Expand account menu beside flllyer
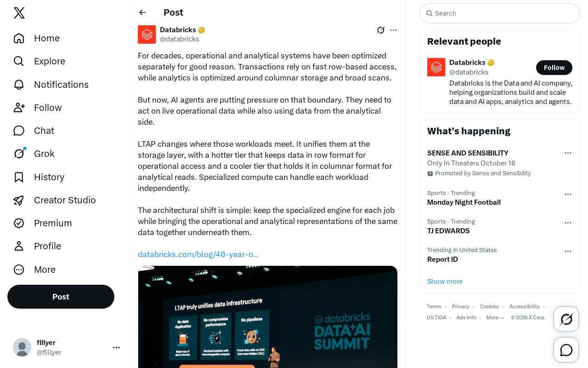The image size is (588, 368). 116,347
